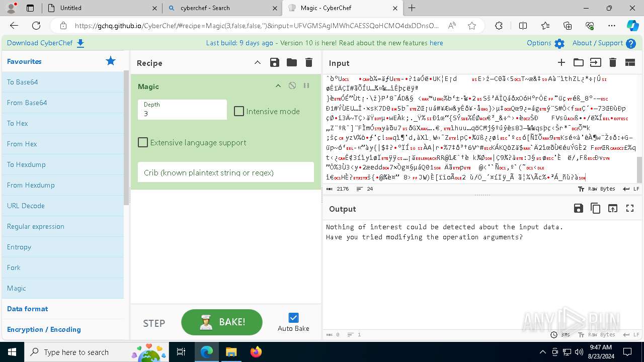Select URL Decode operation
This screenshot has height=362, width=644.
coord(63,206)
